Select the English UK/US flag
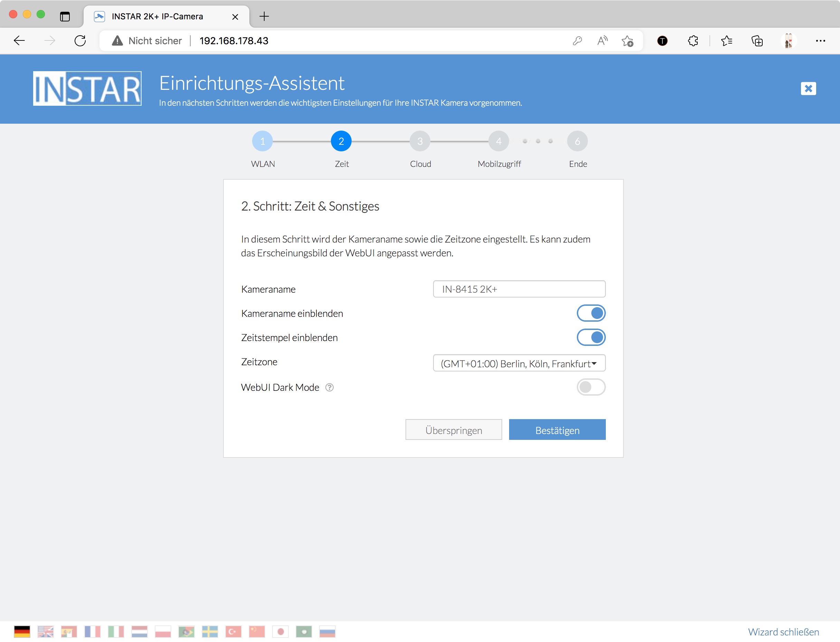 coord(46,631)
